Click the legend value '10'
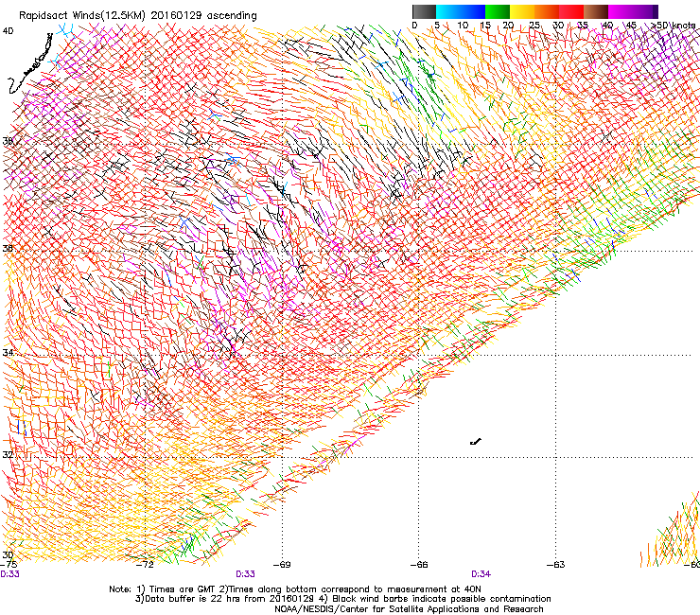Viewport: 700px width, 615px height. click(x=463, y=25)
